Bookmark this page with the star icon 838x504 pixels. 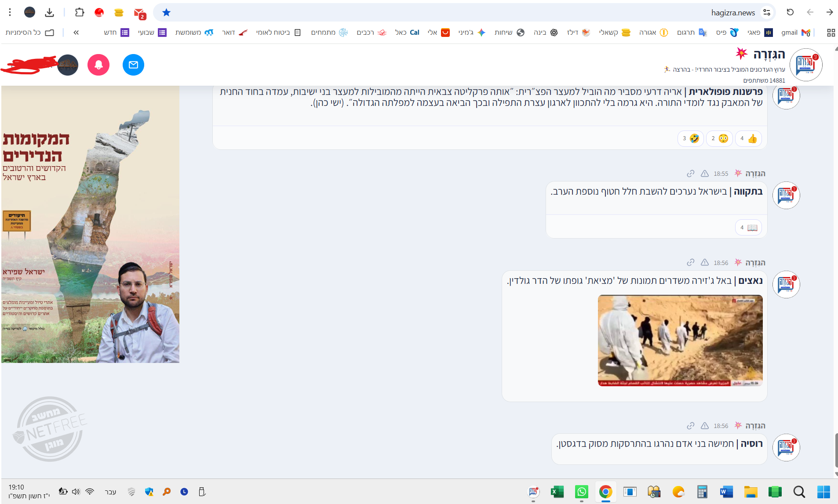(x=166, y=12)
